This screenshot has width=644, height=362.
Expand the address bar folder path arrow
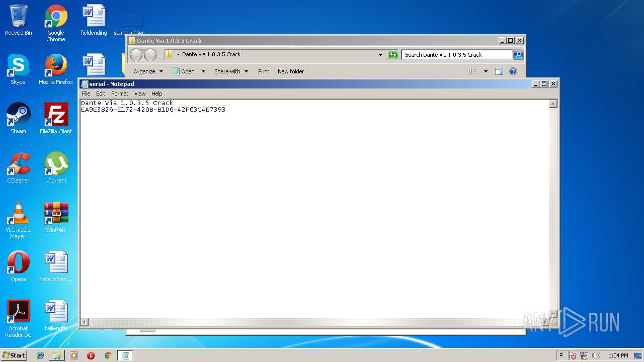tap(178, 54)
